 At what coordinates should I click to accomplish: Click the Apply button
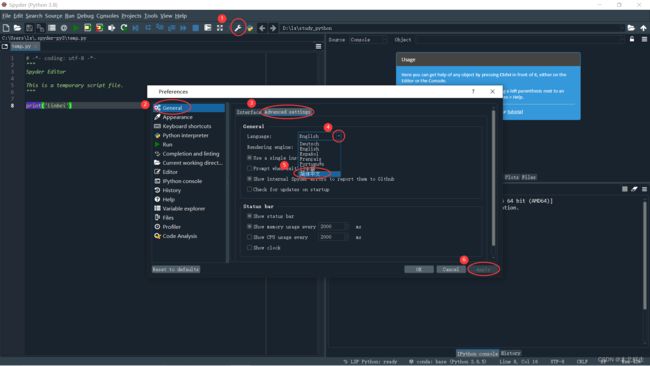pyautogui.click(x=483, y=269)
